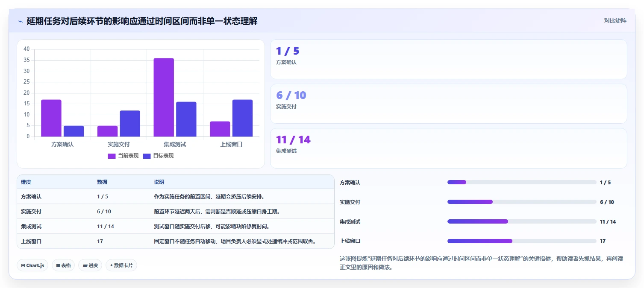
Task: Click the table cell showing 17
Action: tap(100, 241)
